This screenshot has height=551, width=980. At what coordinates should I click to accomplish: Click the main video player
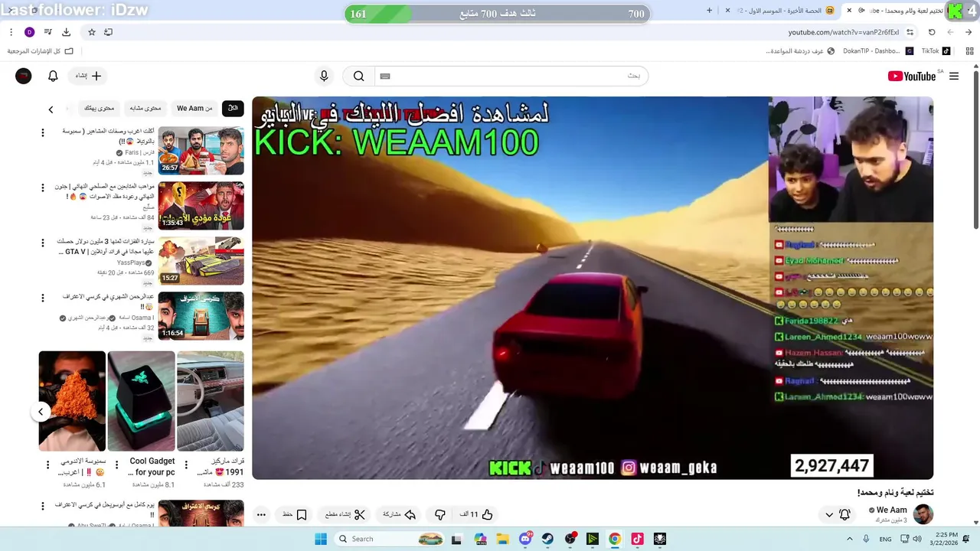tap(593, 288)
